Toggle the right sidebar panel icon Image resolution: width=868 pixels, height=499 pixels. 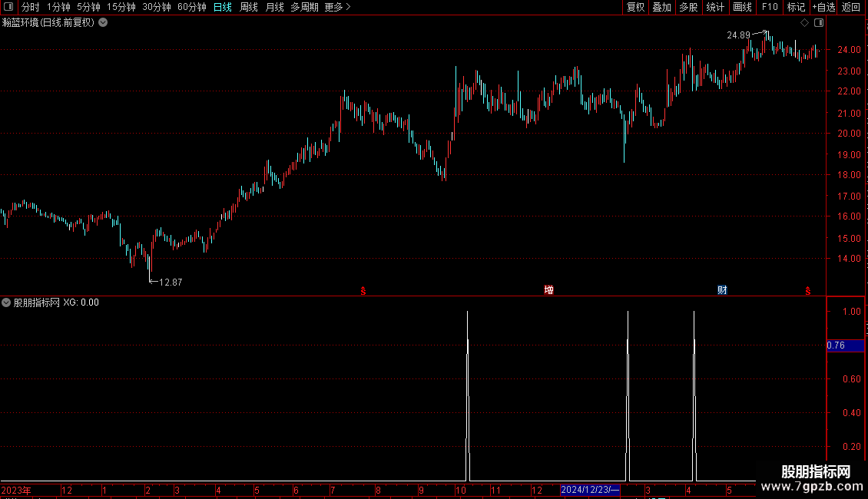coord(819,23)
